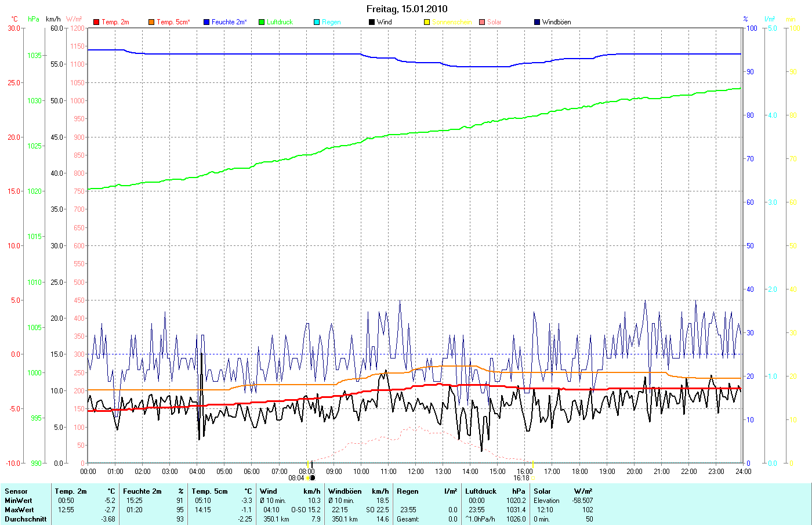Click the Solar column header in table

542,491
